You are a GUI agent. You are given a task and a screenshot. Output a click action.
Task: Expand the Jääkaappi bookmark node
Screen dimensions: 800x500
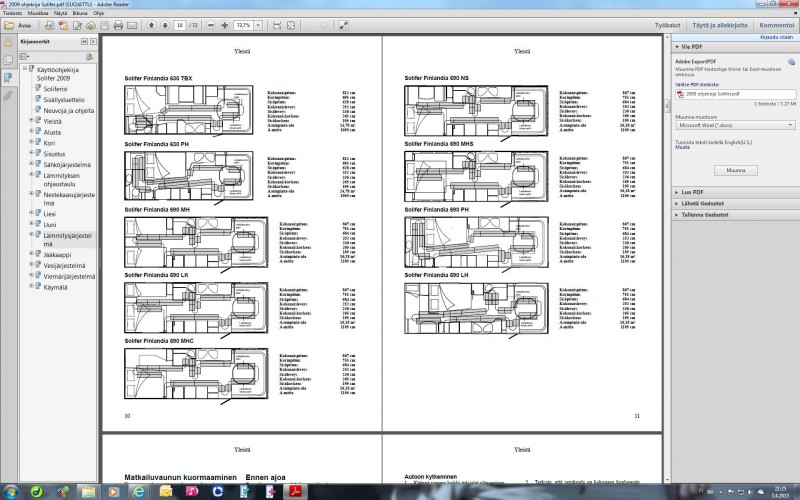33,254
